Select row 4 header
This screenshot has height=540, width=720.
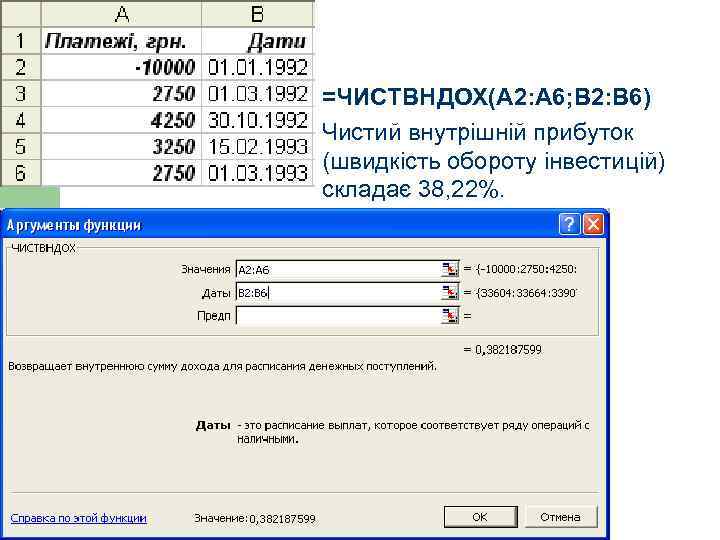pyautogui.click(x=21, y=121)
